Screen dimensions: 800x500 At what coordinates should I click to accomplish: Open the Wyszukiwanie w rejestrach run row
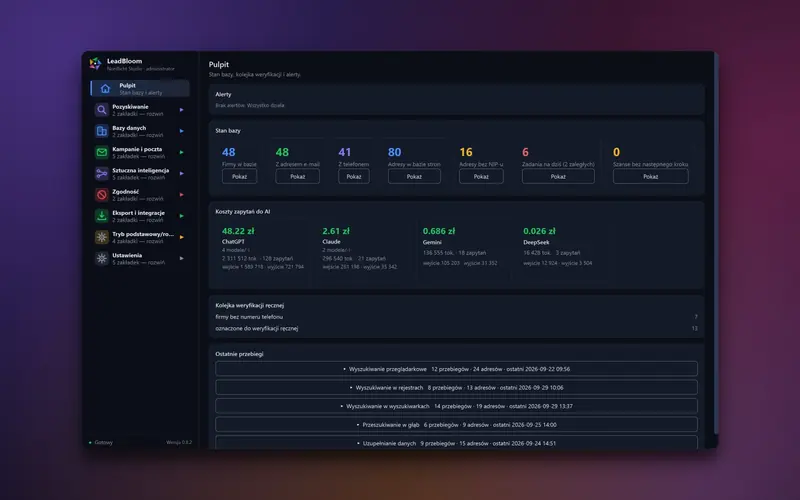(456, 387)
